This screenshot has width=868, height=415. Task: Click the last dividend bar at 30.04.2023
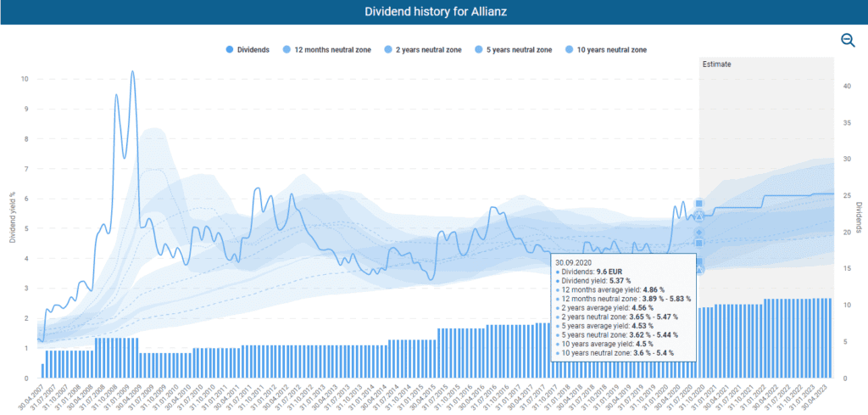point(830,339)
